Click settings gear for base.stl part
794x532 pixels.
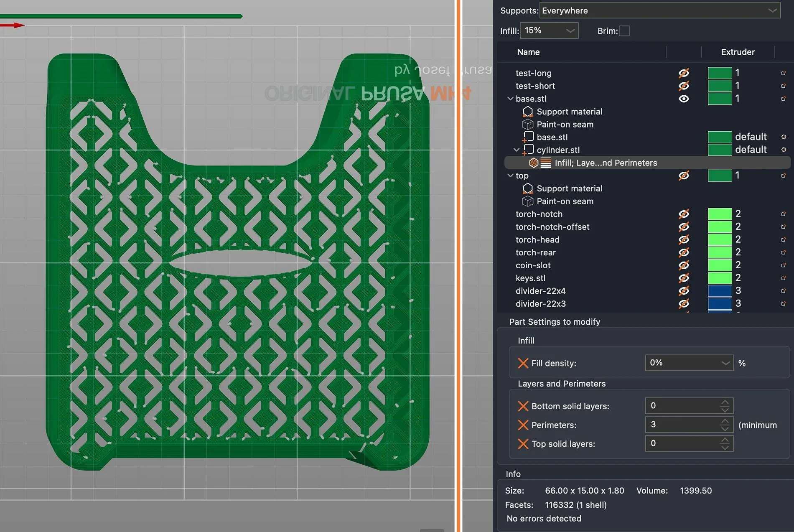coord(784,137)
